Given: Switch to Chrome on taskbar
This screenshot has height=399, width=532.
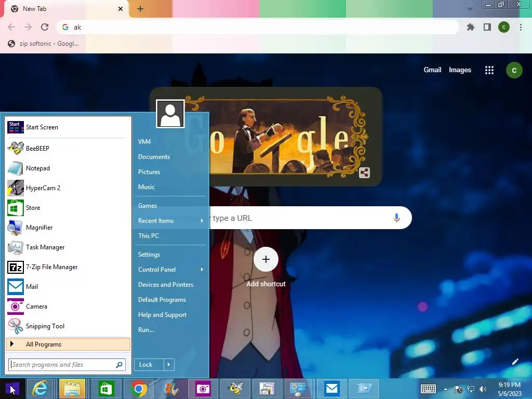Looking at the screenshot, I should (138, 389).
